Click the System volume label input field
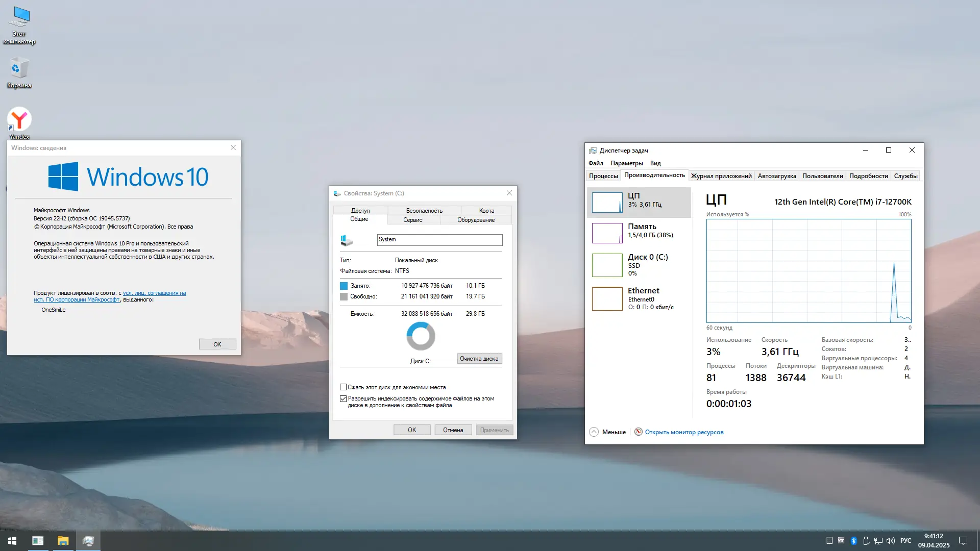 (439, 240)
